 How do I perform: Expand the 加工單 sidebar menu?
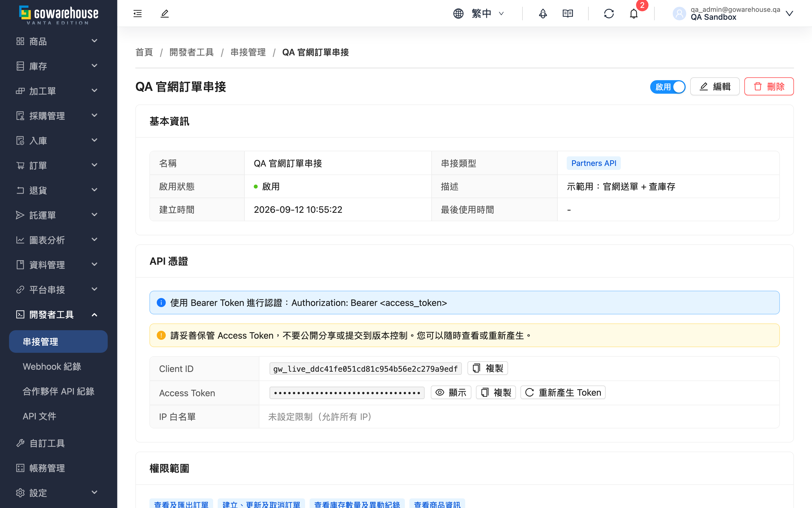[58, 91]
